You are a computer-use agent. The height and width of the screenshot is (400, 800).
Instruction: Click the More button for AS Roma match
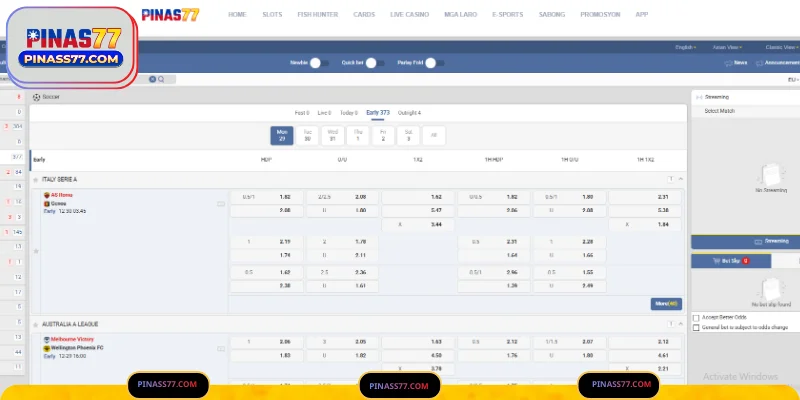(x=666, y=304)
